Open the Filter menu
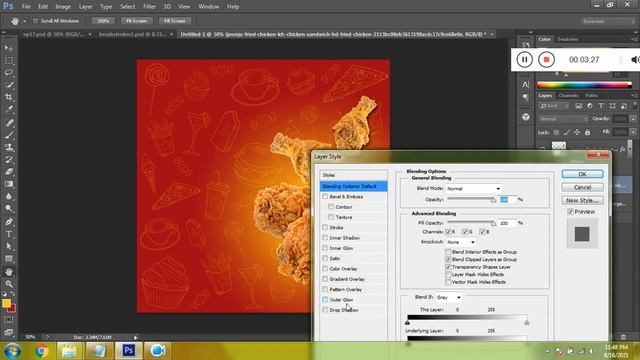This screenshot has width=640, height=360. point(149,7)
